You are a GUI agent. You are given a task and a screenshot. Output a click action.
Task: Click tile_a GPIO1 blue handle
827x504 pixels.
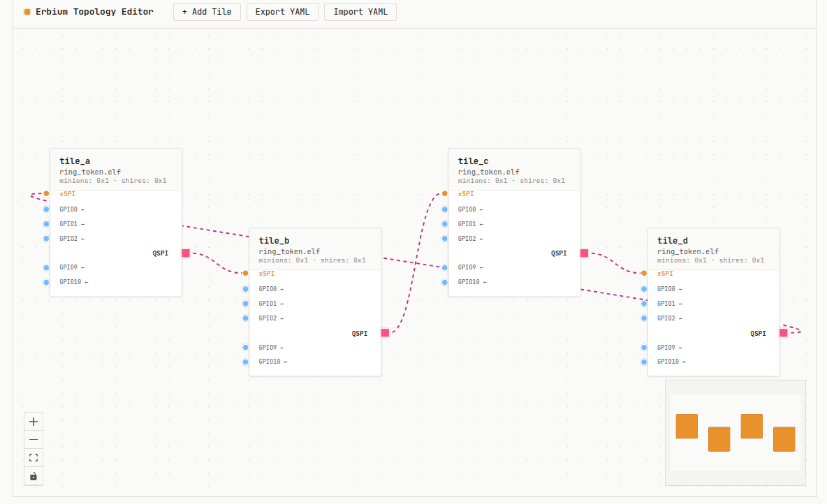pos(46,224)
